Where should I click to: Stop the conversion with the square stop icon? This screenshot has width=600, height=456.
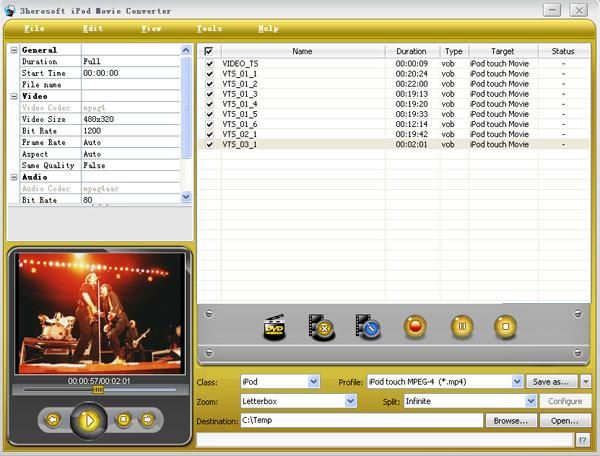click(506, 327)
